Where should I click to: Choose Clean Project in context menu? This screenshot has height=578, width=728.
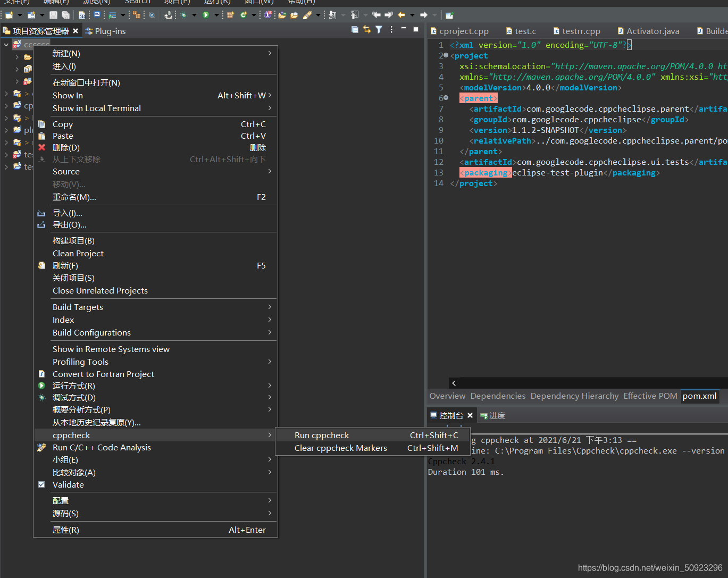coord(78,253)
